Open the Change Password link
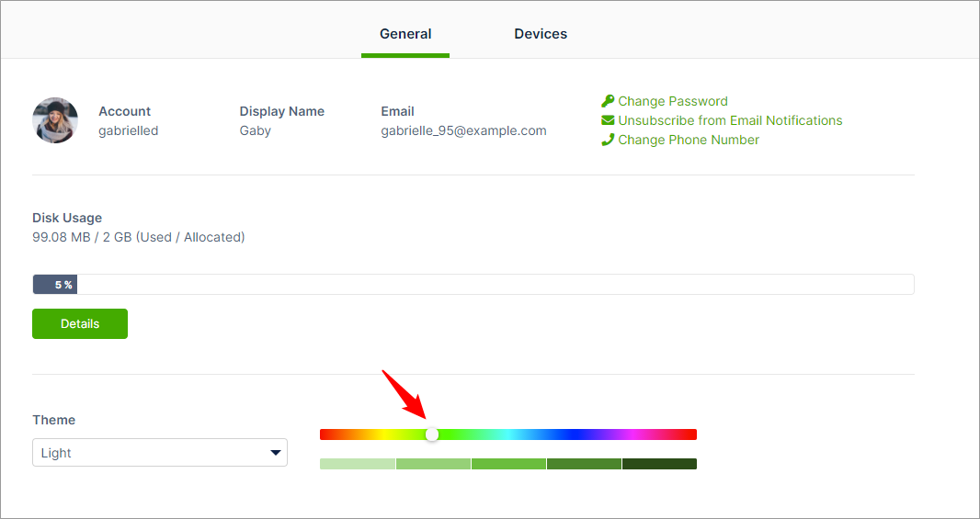 [672, 101]
